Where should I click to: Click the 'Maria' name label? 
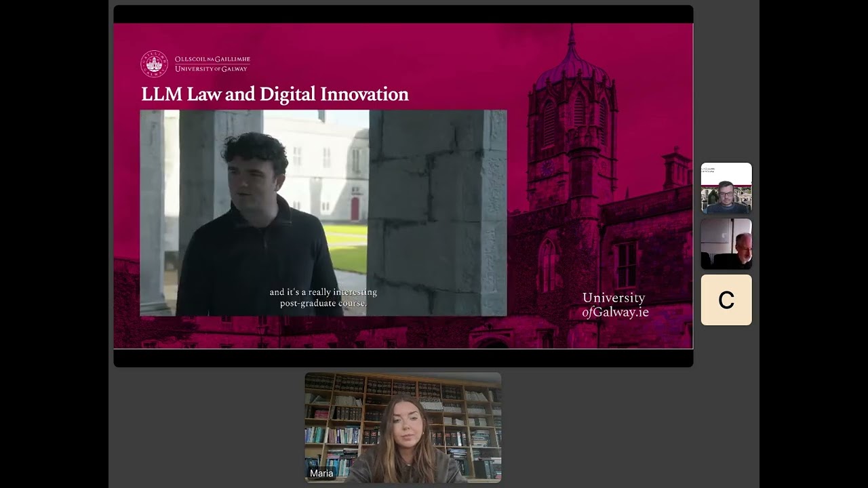321,473
